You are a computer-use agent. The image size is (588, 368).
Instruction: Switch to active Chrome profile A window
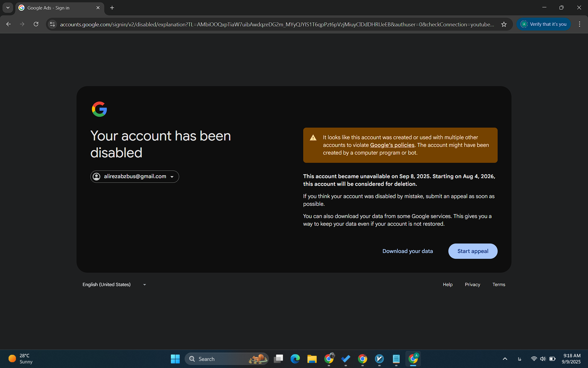click(413, 359)
